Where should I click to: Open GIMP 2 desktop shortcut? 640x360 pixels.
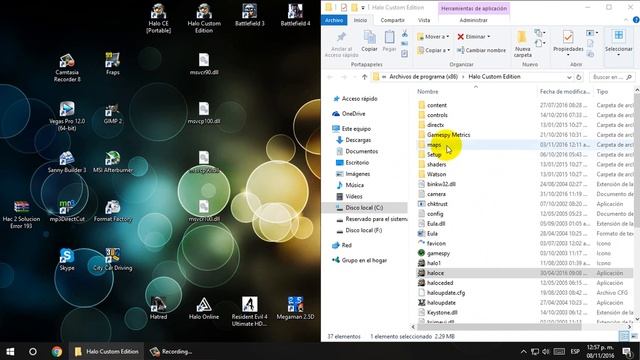pos(113,113)
